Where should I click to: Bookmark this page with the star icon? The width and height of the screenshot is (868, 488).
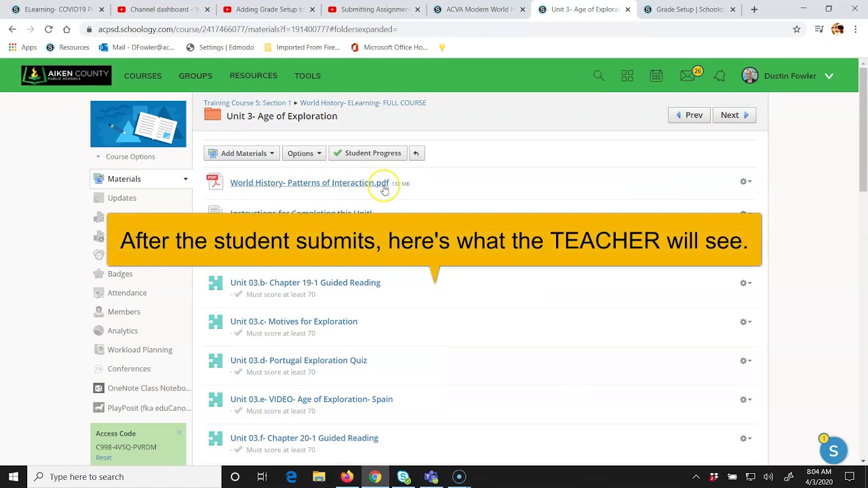pos(797,29)
